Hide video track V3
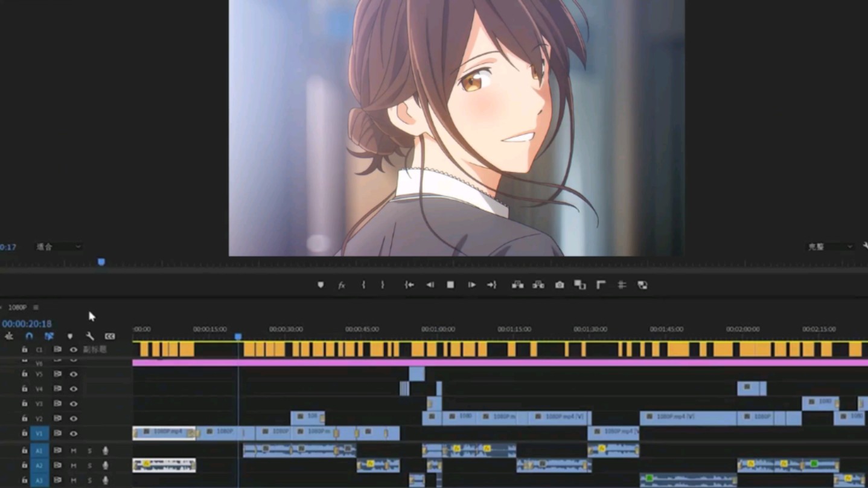 pos(74,404)
